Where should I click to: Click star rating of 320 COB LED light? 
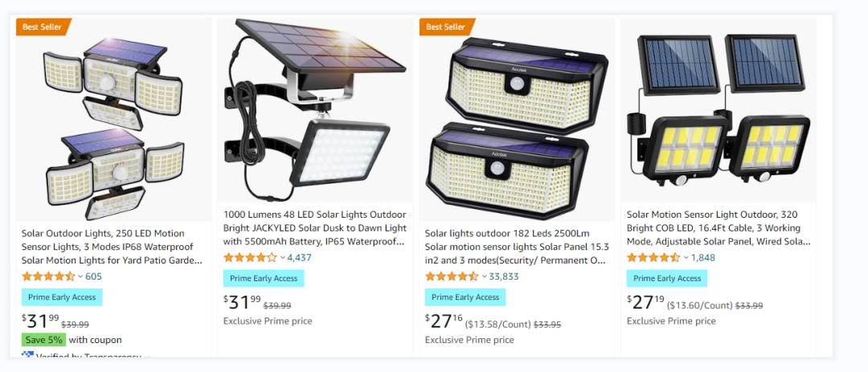[653, 257]
